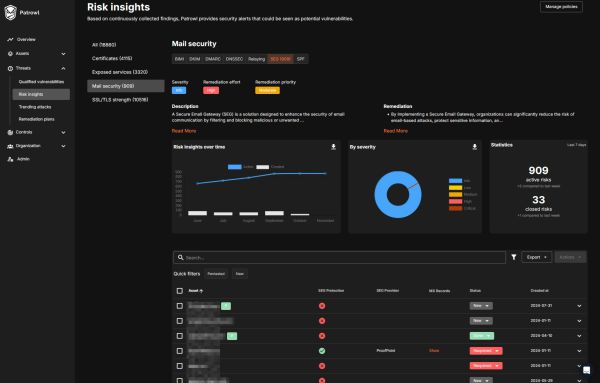
Task: Open the funnel filter next to Export
Action: [x=514, y=257]
